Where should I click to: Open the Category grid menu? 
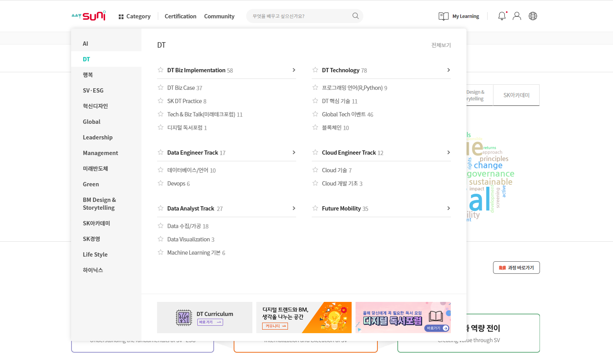coord(134,16)
